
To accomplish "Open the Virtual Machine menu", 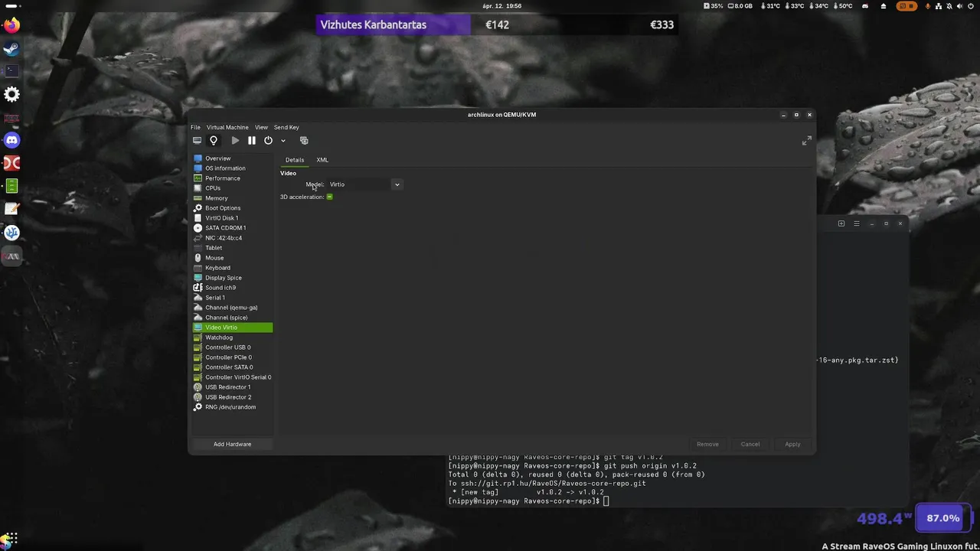I will [x=227, y=127].
